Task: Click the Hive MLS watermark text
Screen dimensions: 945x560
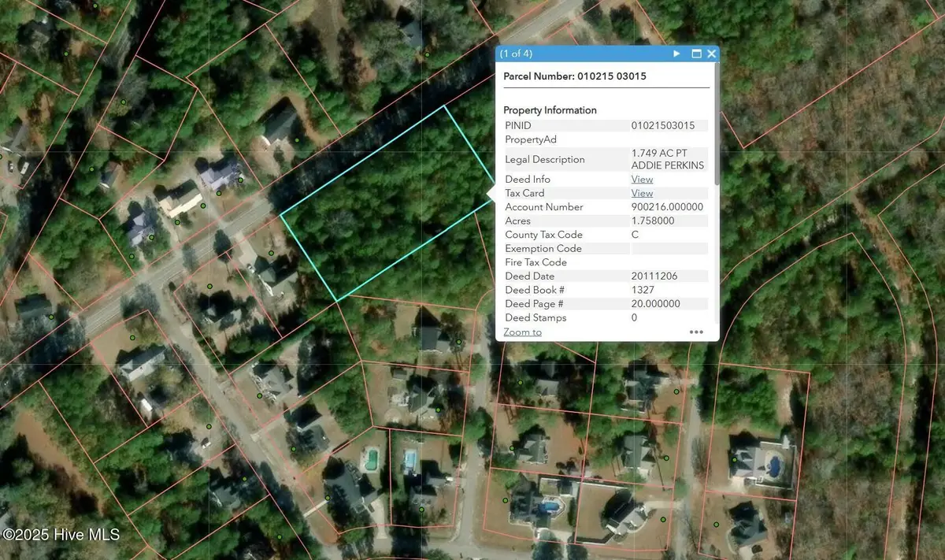Action: point(61,535)
